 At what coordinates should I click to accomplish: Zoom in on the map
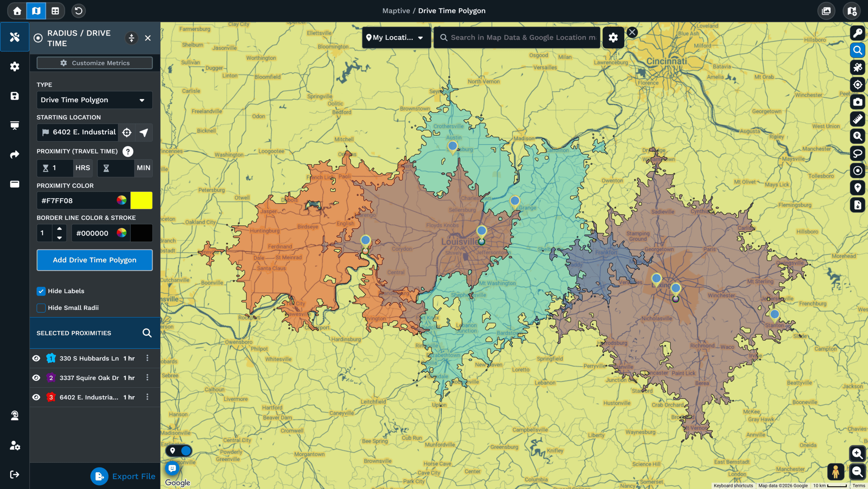coord(857,454)
